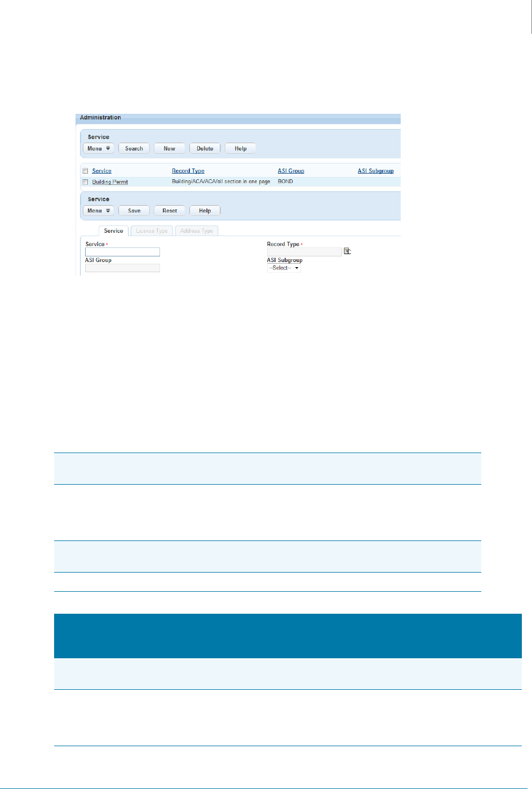Sort by the ASI Subgroup column header

point(376,171)
